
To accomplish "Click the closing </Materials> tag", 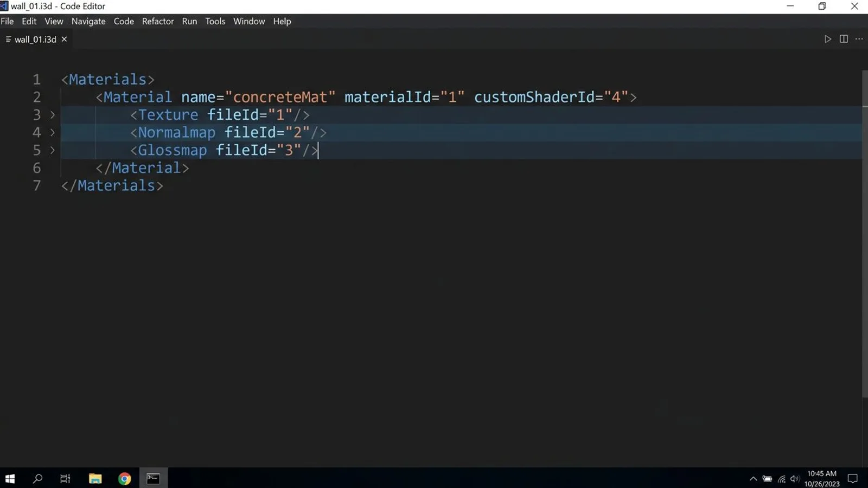I will [x=112, y=185].
